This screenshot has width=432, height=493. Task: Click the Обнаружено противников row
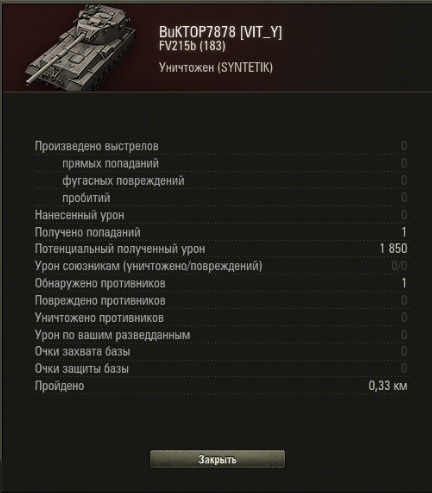pyautogui.click(x=221, y=283)
